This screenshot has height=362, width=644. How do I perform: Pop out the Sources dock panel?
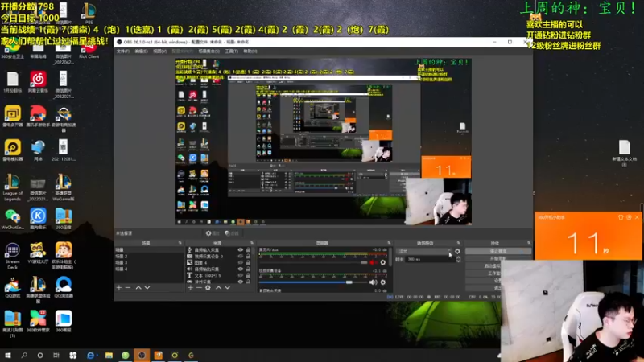[x=252, y=243]
